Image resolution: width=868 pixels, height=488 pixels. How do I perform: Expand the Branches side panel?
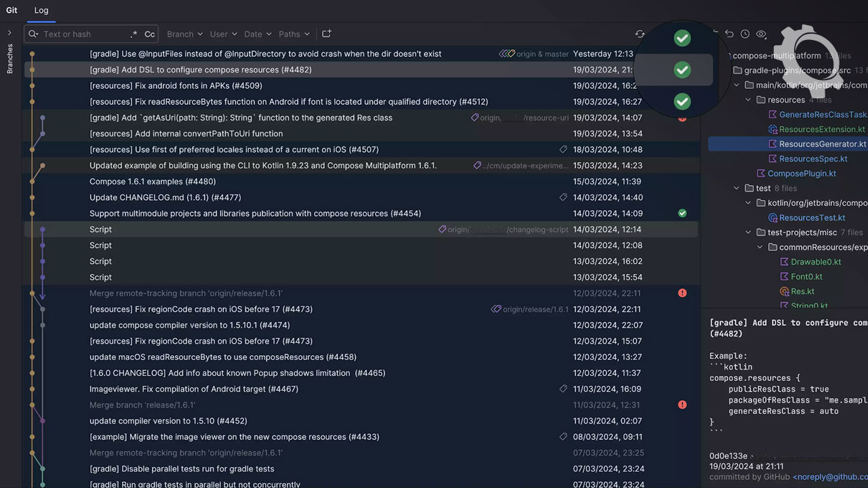(9, 33)
